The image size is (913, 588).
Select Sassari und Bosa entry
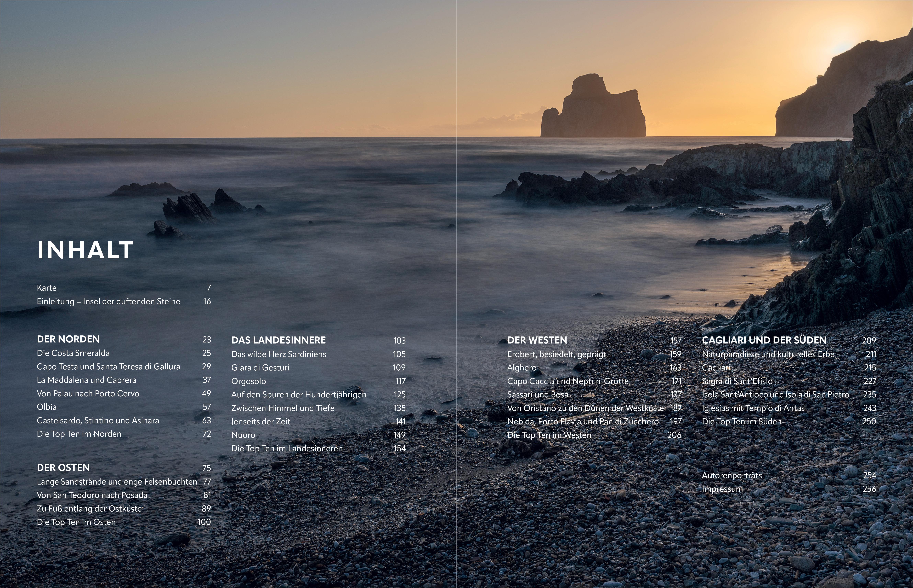538,394
